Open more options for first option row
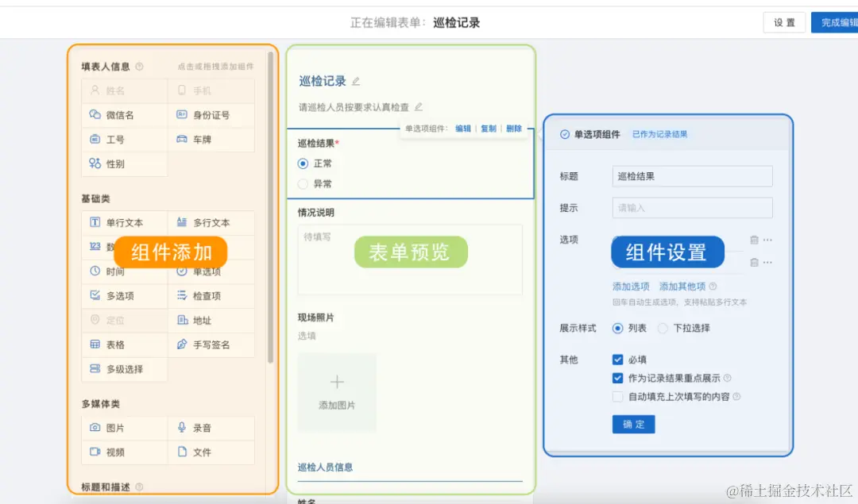This screenshot has width=858, height=504. [x=767, y=240]
